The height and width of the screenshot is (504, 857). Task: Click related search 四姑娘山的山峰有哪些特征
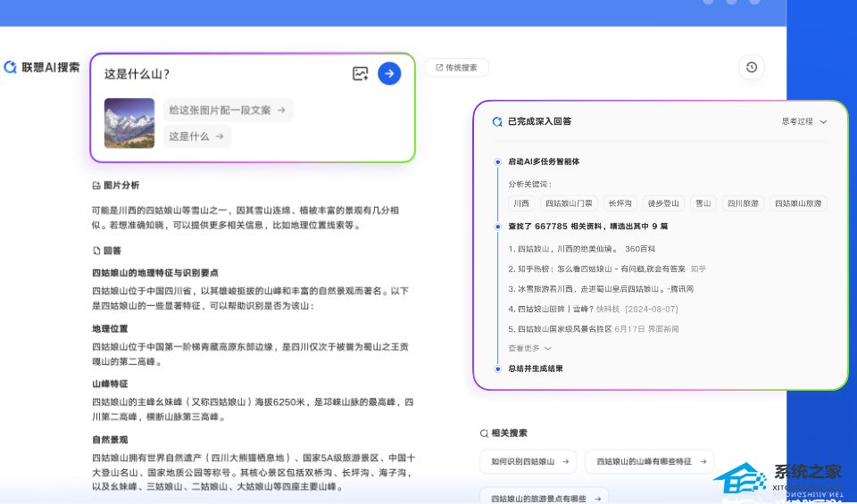point(649,461)
